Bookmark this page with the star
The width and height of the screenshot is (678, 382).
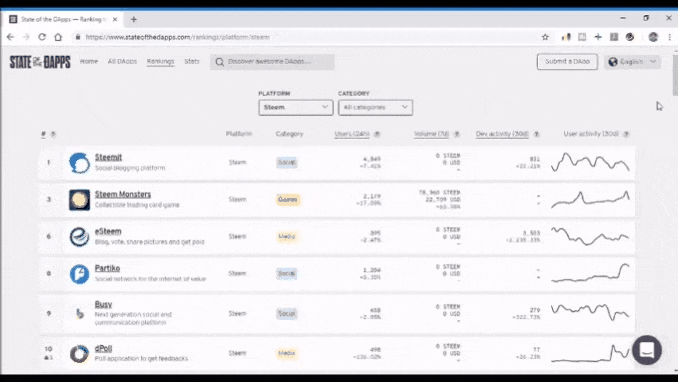point(545,37)
